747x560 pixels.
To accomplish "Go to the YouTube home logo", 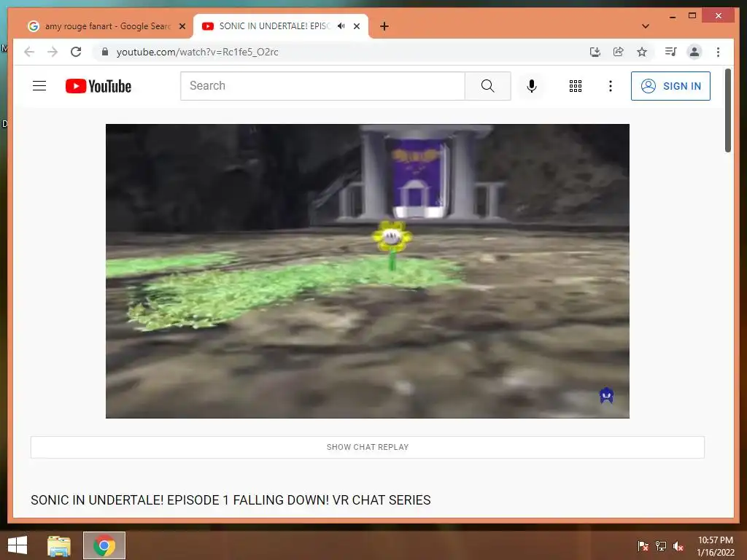I will point(98,86).
